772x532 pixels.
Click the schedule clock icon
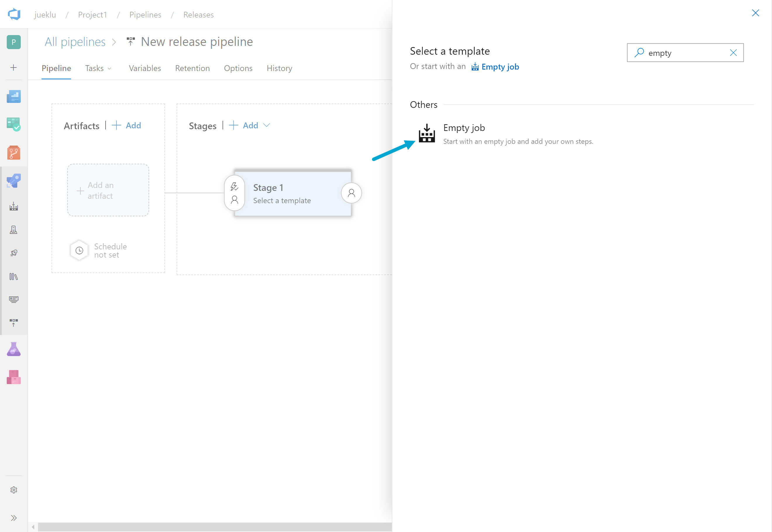(x=79, y=250)
